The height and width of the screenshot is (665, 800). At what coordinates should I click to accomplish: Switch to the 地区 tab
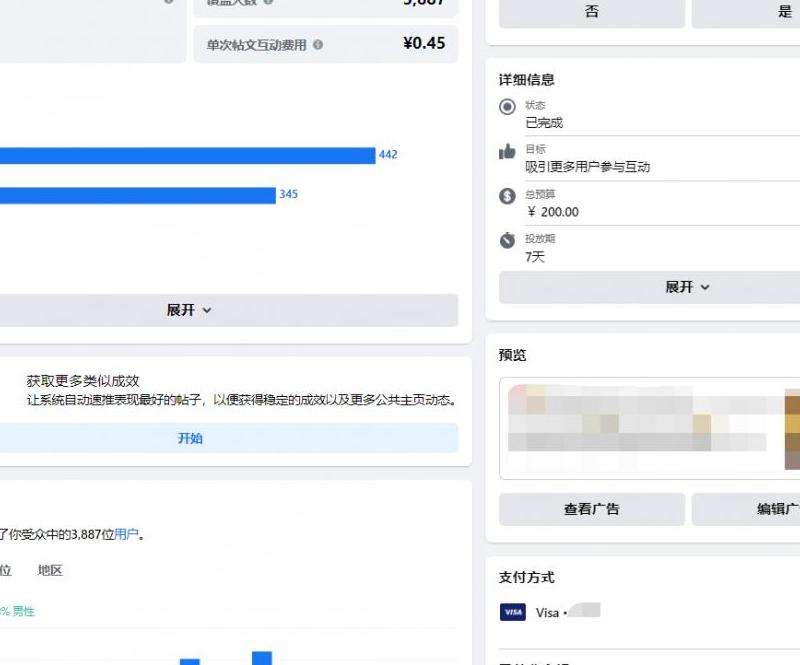[x=50, y=570]
